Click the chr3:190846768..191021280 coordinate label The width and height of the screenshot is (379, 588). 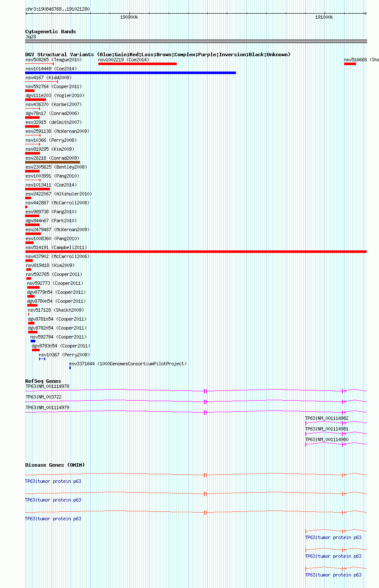tap(57, 9)
